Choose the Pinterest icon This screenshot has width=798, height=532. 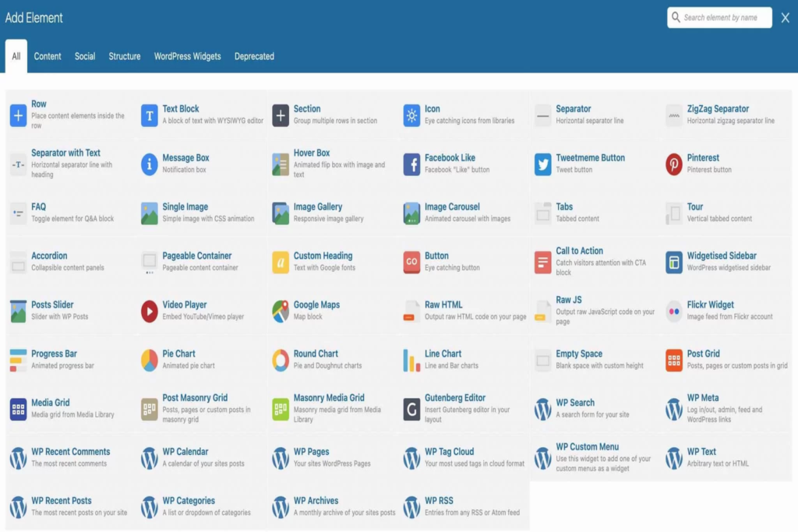click(x=674, y=164)
